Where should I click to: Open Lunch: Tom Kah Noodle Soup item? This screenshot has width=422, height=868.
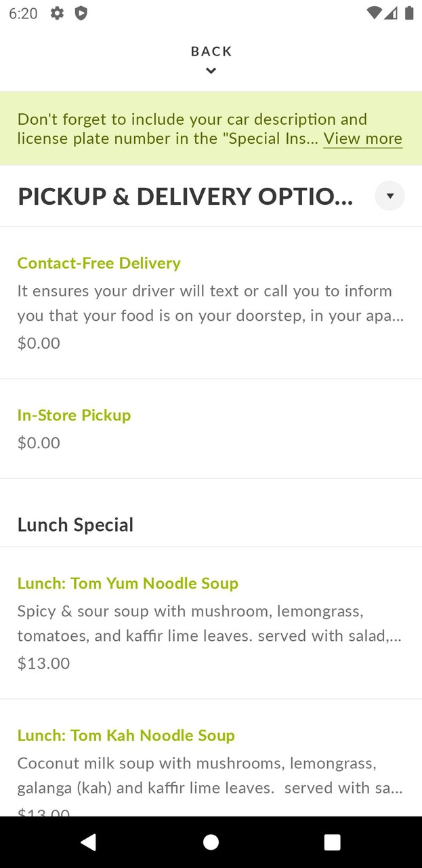[x=126, y=735]
